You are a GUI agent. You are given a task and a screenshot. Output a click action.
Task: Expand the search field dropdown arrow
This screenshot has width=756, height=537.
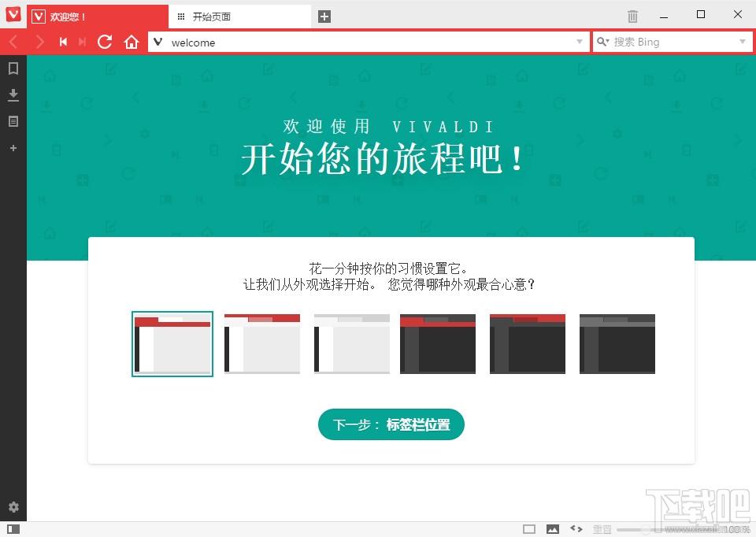click(x=743, y=42)
